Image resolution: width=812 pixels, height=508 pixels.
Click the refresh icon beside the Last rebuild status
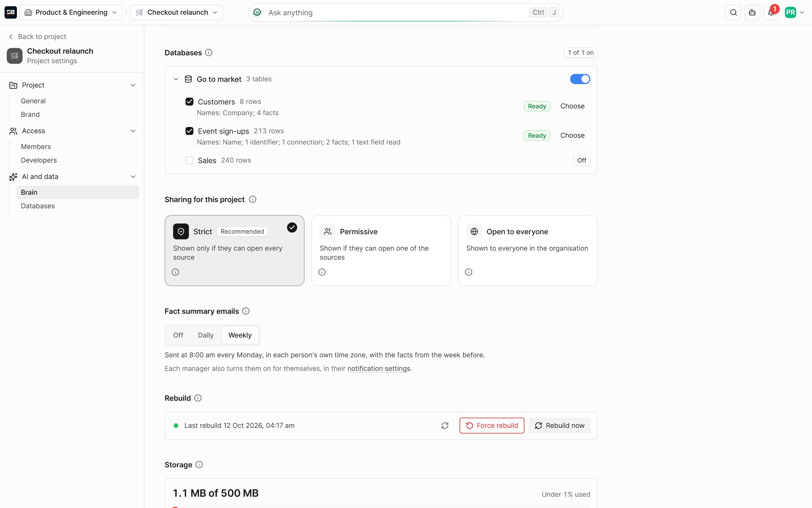[445, 426]
